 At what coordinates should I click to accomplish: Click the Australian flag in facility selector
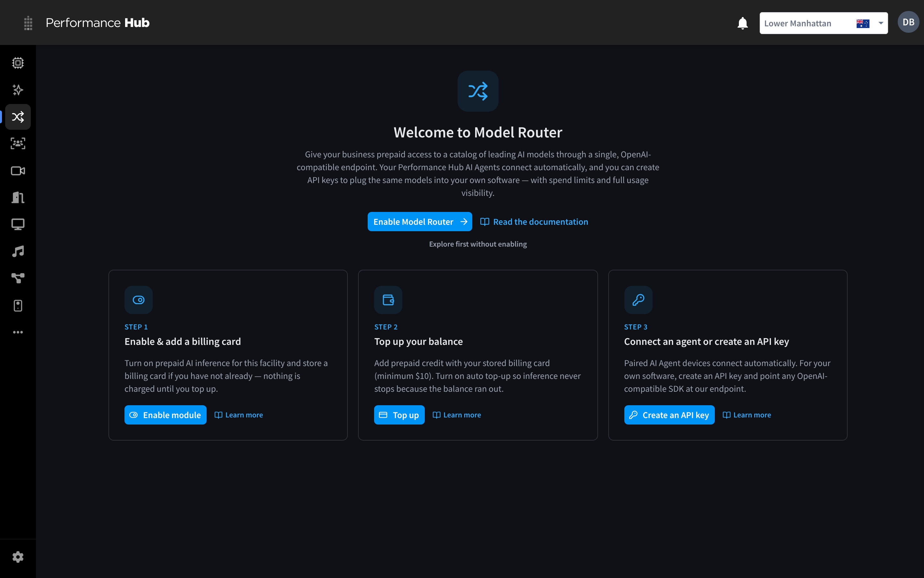point(863,23)
